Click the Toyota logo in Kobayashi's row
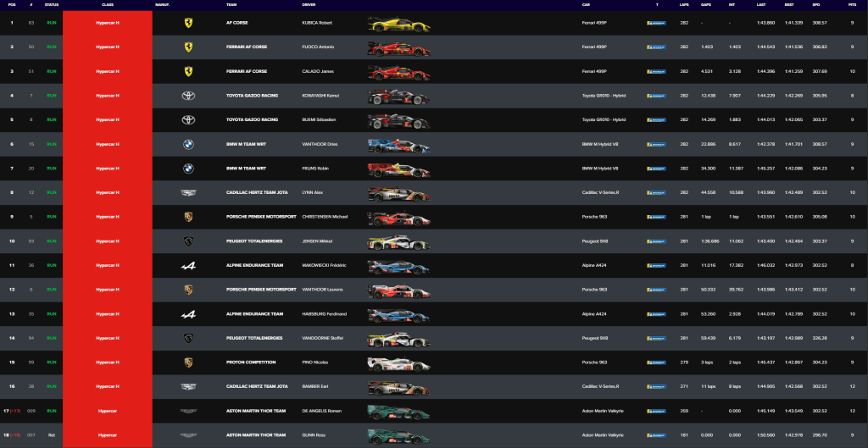Image resolution: width=868 pixels, height=448 pixels. 188,96
